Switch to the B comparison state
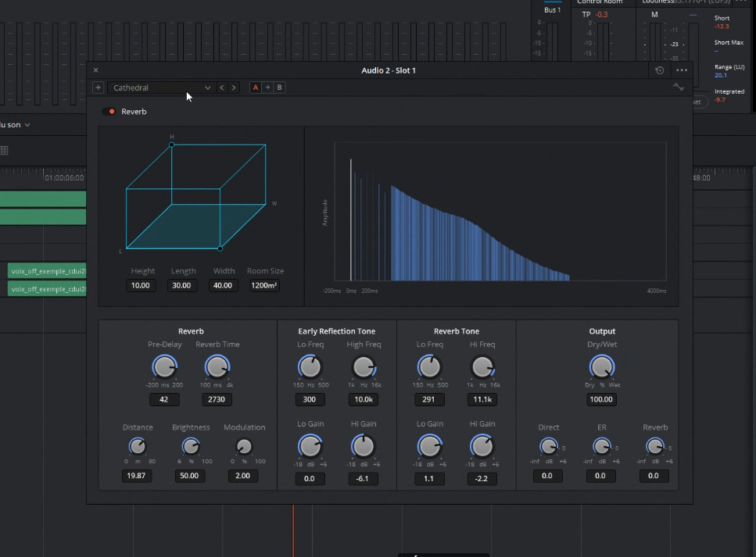This screenshot has height=557, width=756. pyautogui.click(x=279, y=87)
